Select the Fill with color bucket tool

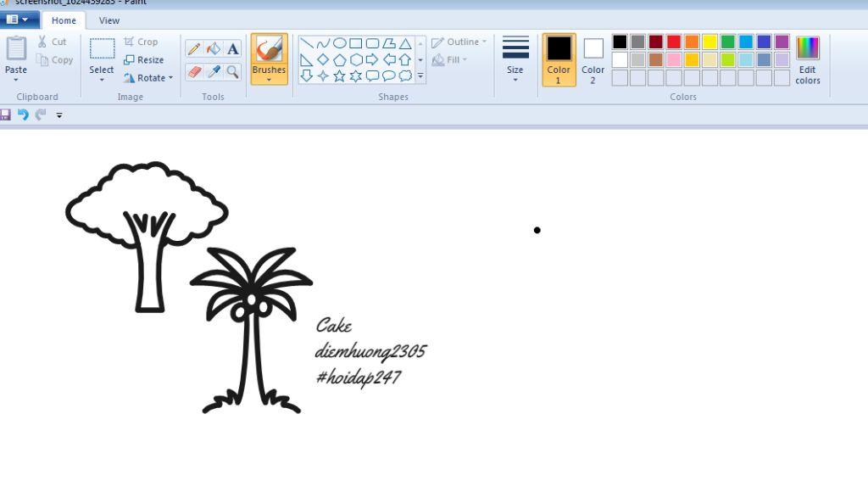213,48
